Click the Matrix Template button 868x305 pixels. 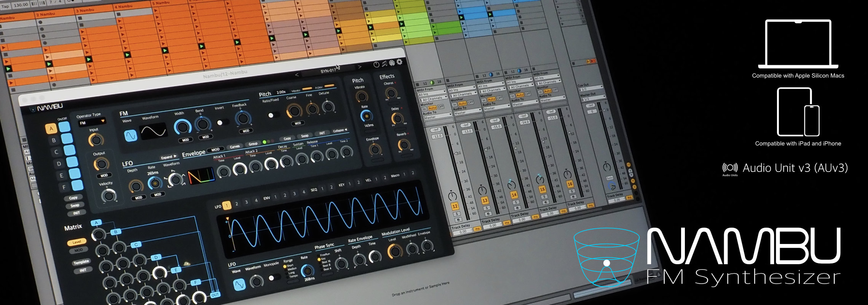[x=81, y=262]
